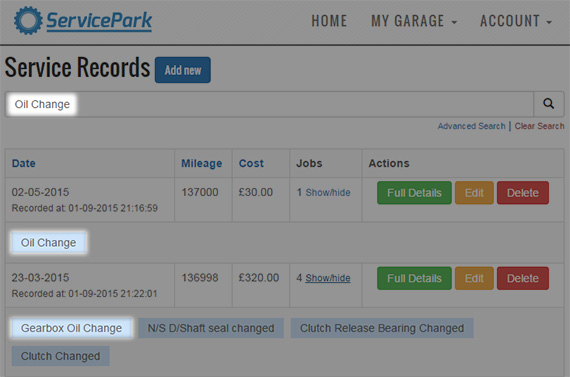
Task: Delete the 23-03-2015 service record
Action: [x=523, y=278]
